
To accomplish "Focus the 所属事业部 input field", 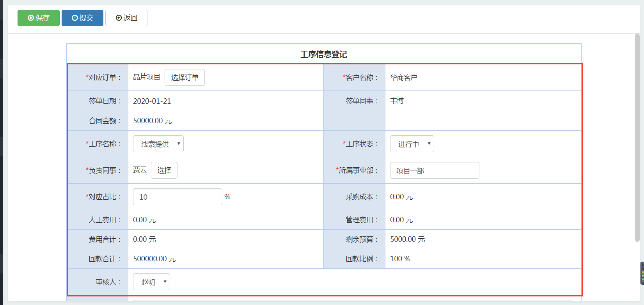I will pyautogui.click(x=434, y=170).
